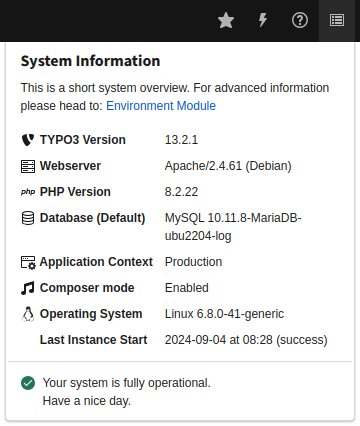This screenshot has height=426, width=360.
Task: Follow the Environment Module link
Action: [161, 106]
